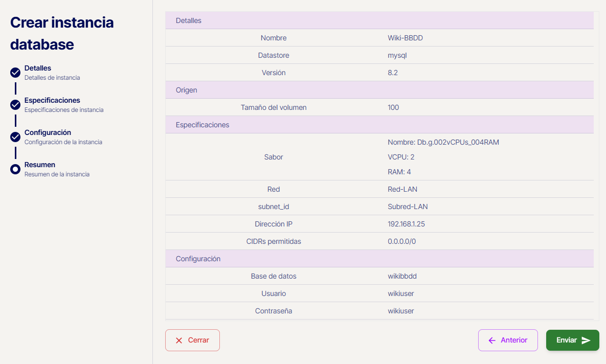Click the Db.g.002vCPUs_004RAM flavor name
Screen dimensions: 606x364
443,142
